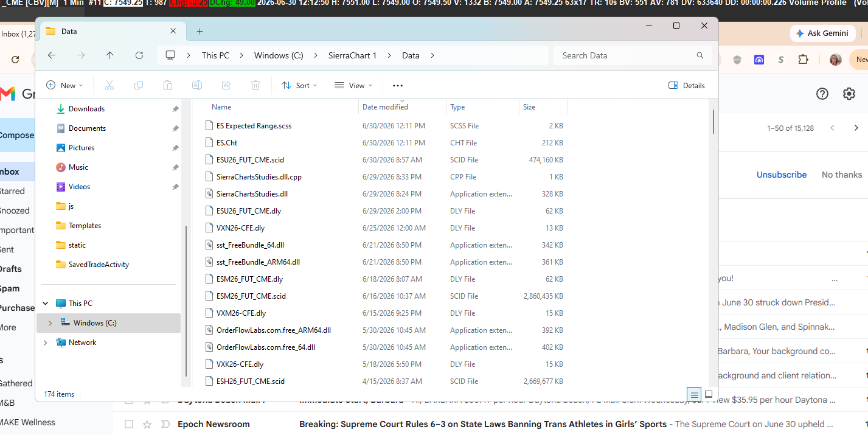Image resolution: width=868 pixels, height=435 pixels.
Task: Click No thanks in Gmail
Action: tap(842, 175)
